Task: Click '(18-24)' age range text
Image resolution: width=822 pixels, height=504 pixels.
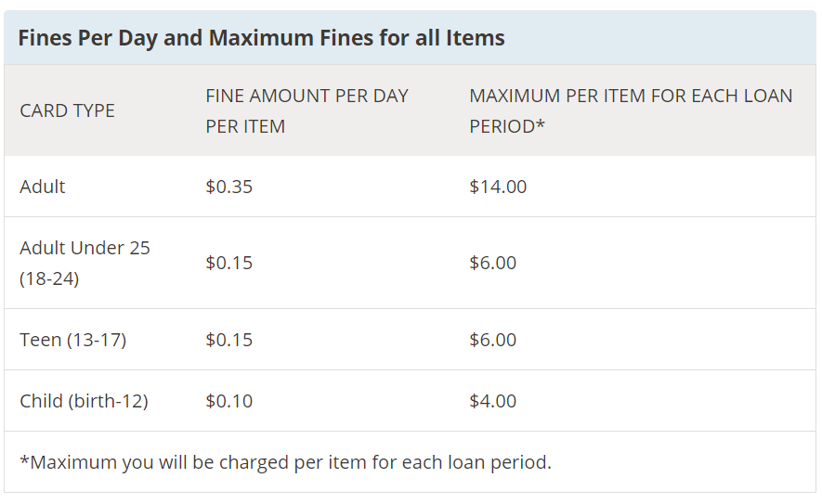Action: [49, 278]
